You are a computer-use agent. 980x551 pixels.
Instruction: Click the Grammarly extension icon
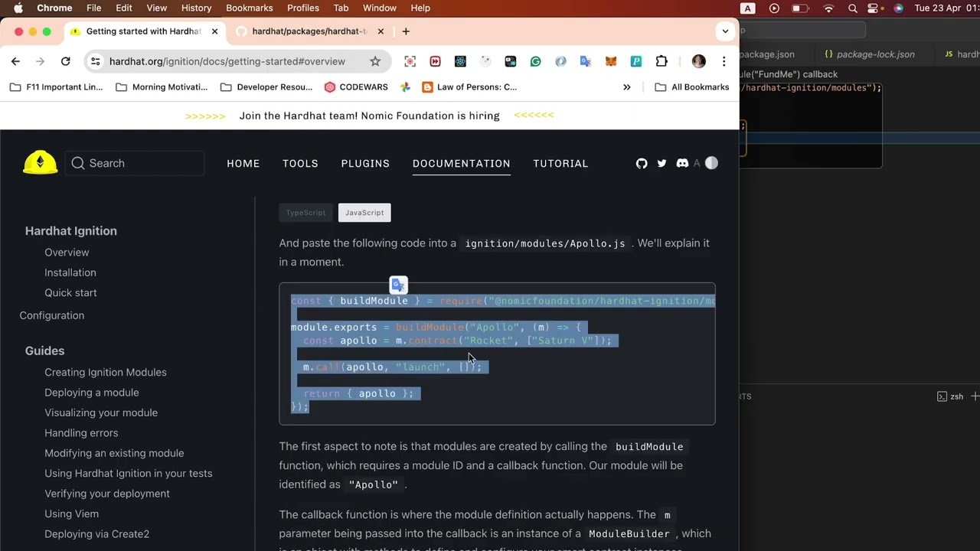tap(535, 61)
